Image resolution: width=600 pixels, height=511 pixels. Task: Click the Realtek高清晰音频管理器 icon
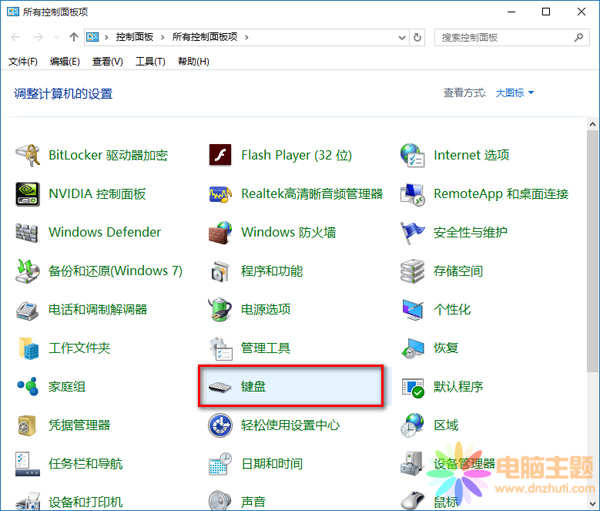pyautogui.click(x=220, y=193)
